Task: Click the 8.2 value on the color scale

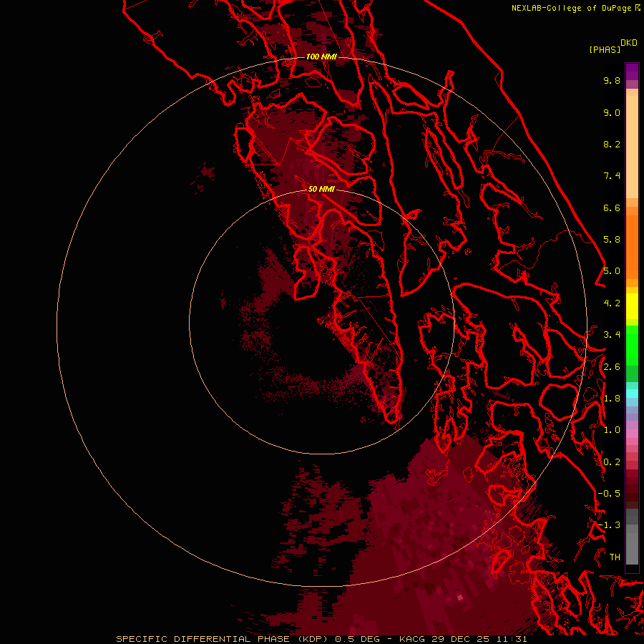Action: [612, 144]
